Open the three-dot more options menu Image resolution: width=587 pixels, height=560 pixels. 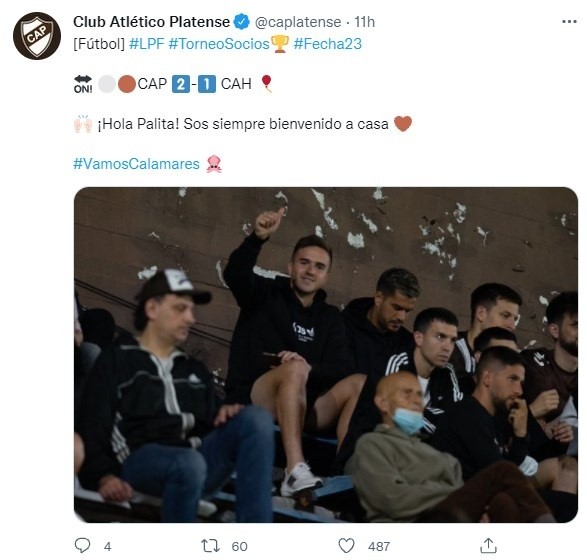pyautogui.click(x=569, y=22)
